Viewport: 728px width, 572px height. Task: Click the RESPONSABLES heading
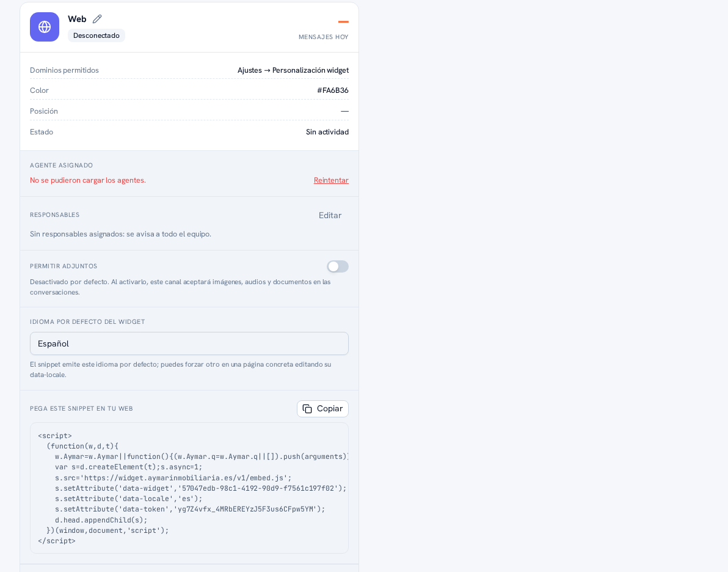click(x=55, y=215)
